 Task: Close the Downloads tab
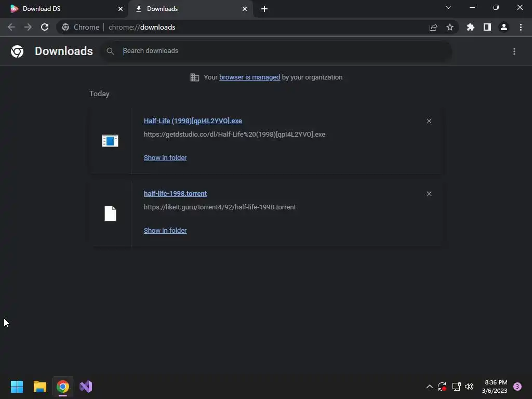click(x=245, y=9)
